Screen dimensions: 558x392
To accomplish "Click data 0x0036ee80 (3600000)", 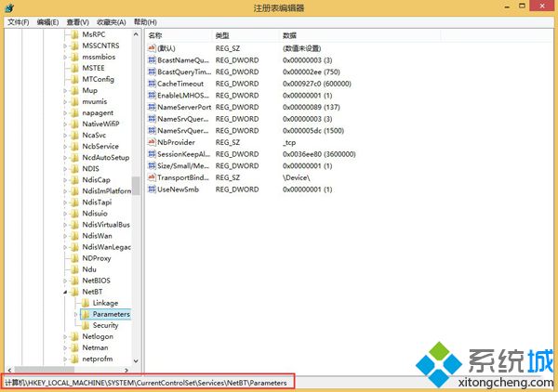I will [319, 154].
